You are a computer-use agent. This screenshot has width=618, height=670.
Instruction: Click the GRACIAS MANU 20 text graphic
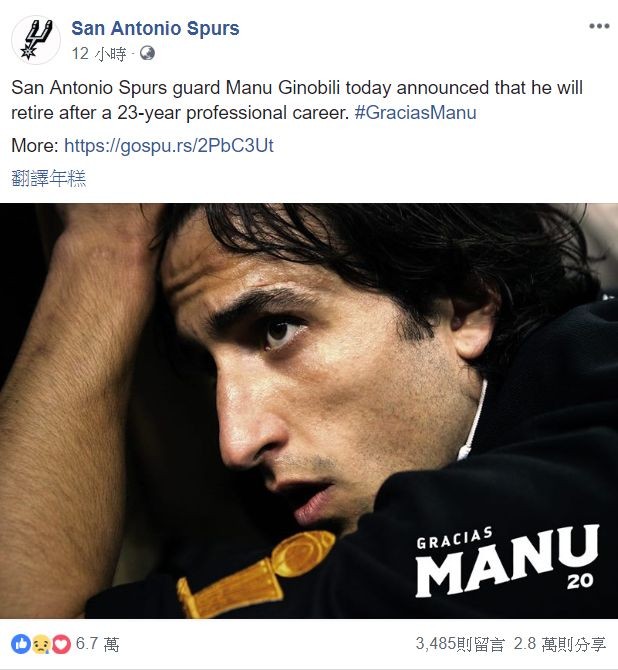pyautogui.click(x=507, y=561)
